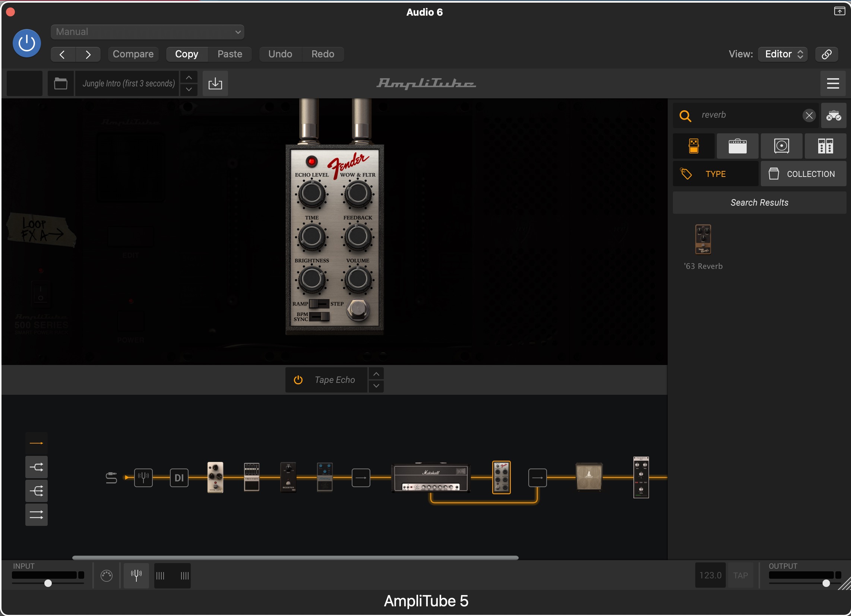
Task: Click the BRIGHTNESS knob
Action: coord(311,279)
